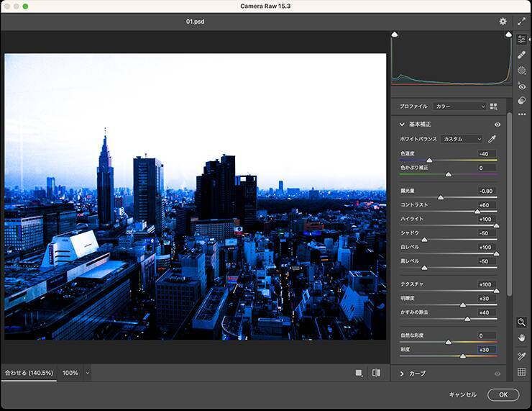532x411 pixels.
Task: Click the キャンセル button
Action: (x=462, y=394)
